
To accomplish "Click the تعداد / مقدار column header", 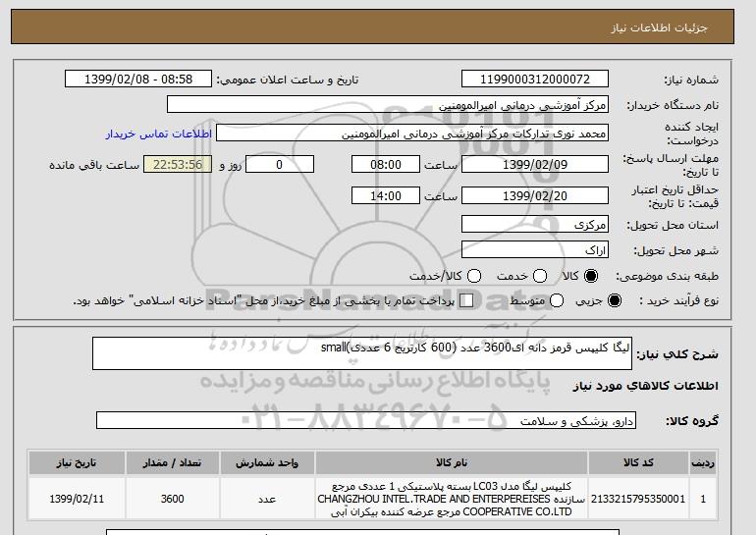I will (172, 462).
